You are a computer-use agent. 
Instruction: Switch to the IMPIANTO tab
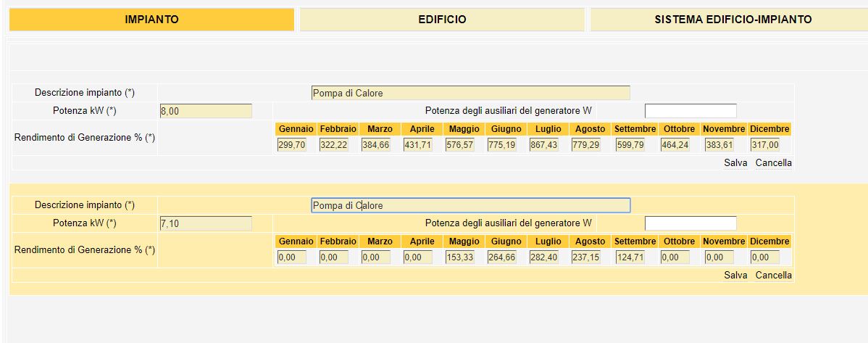click(x=151, y=20)
